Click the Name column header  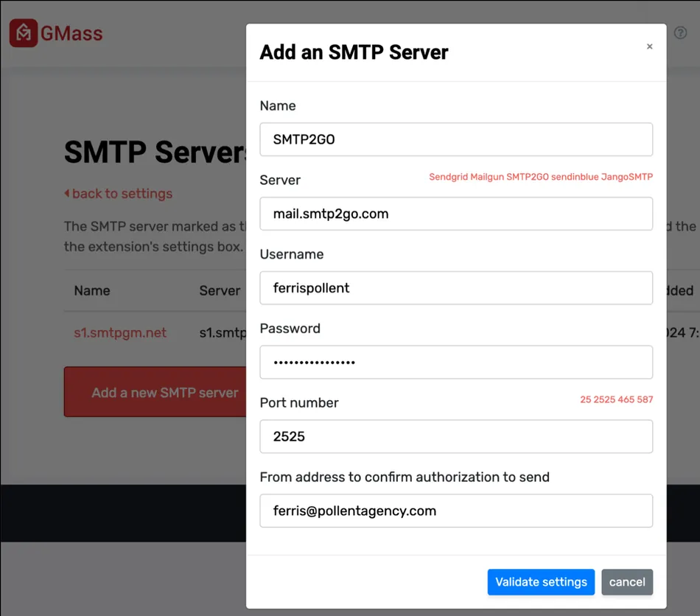point(92,290)
